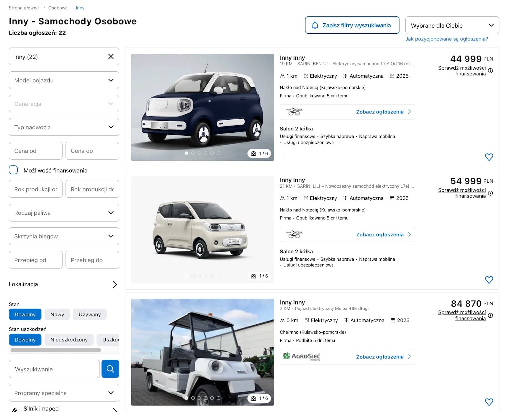Click info icon next to 54 999 PLN financing
Image resolution: width=532 pixels, height=412 pixels.
click(491, 193)
